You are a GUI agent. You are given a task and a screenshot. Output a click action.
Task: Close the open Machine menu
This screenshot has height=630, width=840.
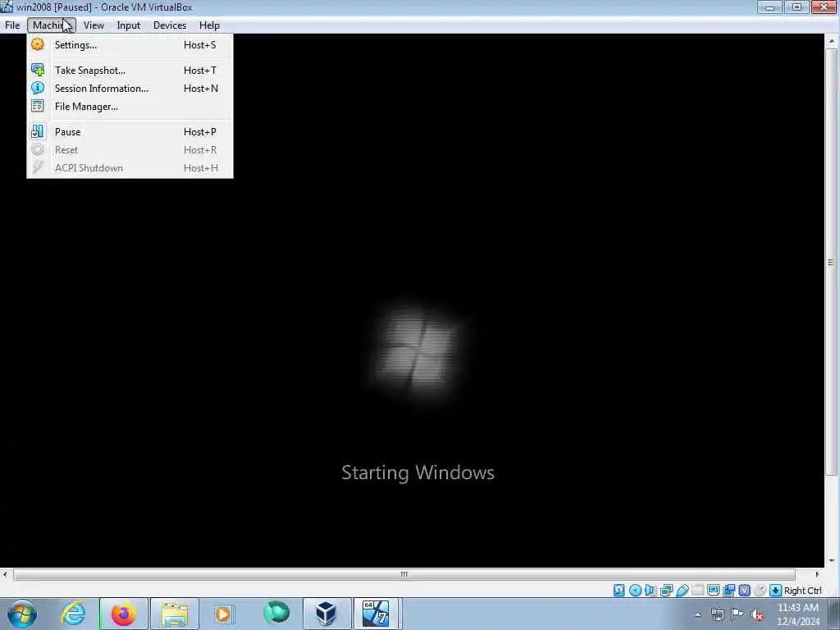pos(52,25)
